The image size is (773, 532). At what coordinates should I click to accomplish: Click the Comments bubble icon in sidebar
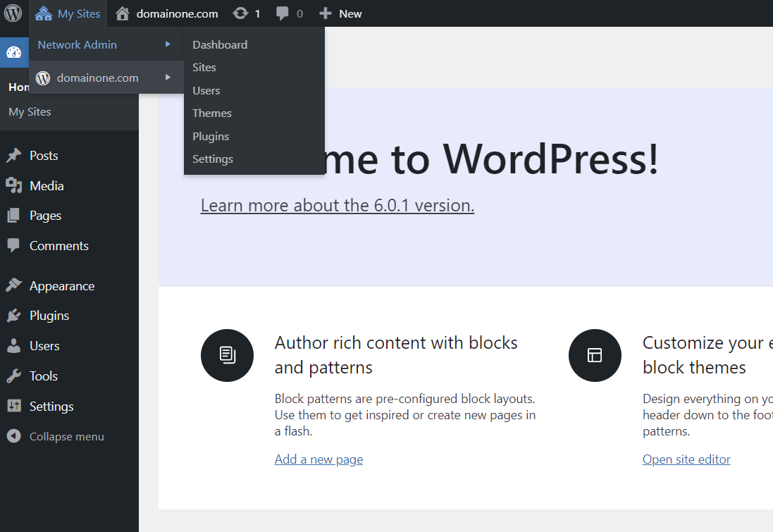14,245
